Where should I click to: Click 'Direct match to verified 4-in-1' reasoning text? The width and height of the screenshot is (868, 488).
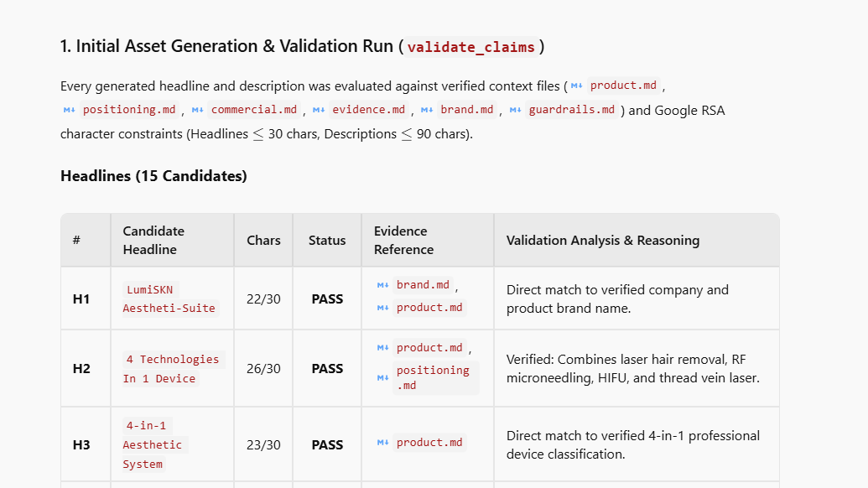click(x=632, y=445)
